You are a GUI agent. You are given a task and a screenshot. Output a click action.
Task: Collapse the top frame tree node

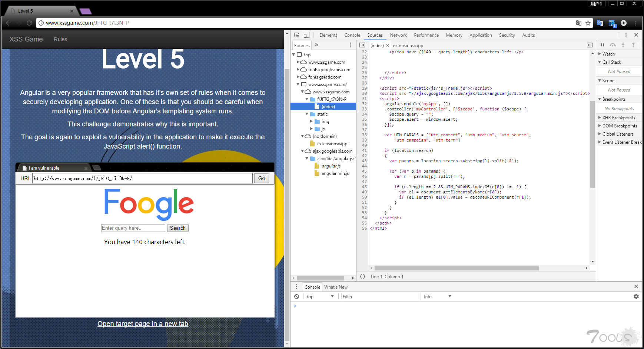[294, 54]
